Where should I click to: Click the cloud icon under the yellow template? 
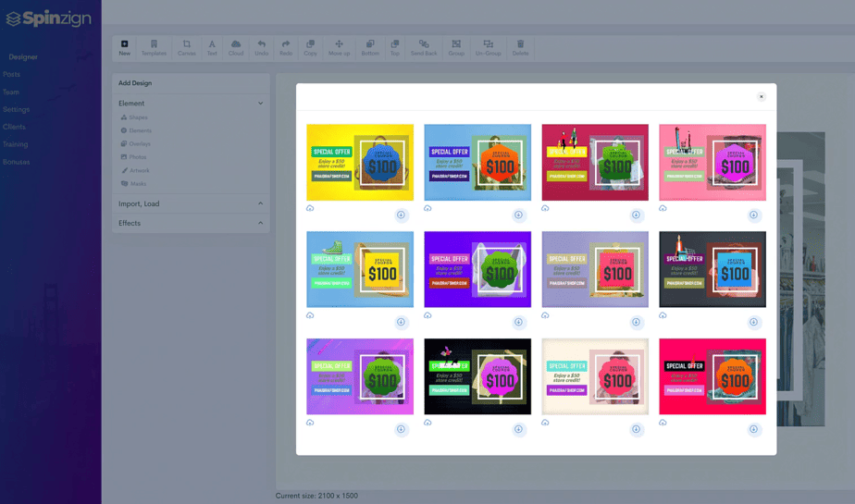(310, 208)
